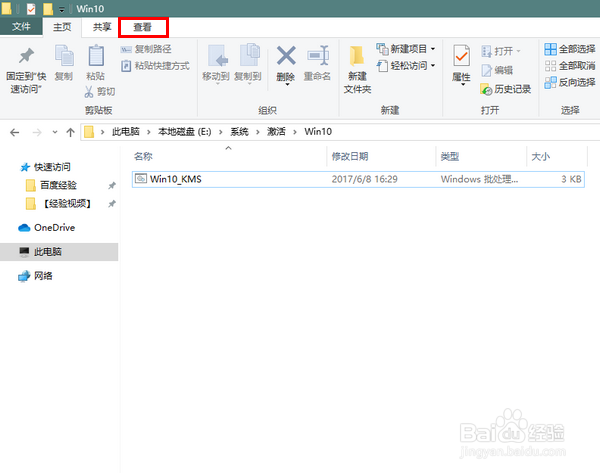The image size is (600, 473).
Task: Open 历史记录 file history
Action: 505,90
